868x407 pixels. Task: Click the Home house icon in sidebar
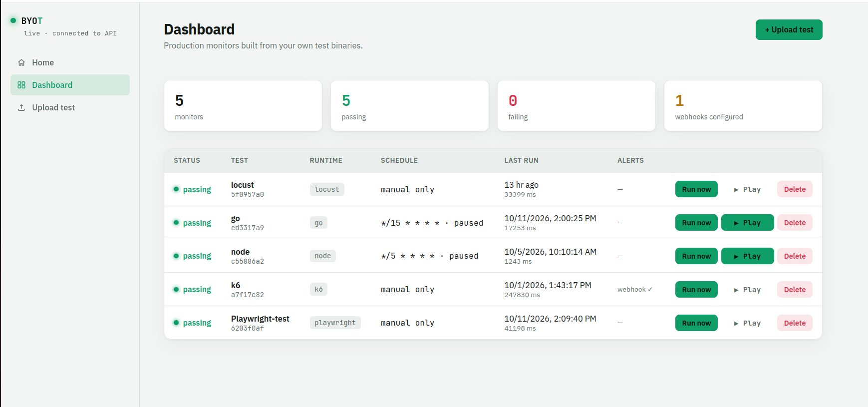point(21,62)
